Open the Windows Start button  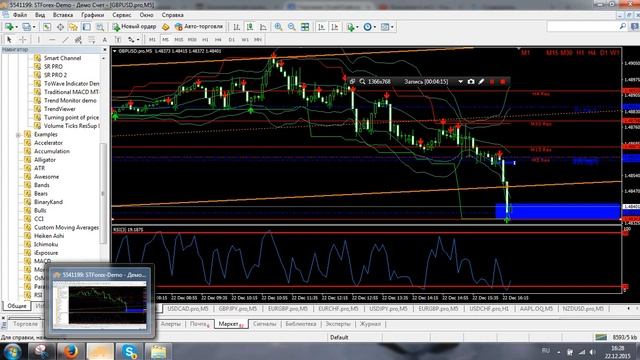[13, 351]
